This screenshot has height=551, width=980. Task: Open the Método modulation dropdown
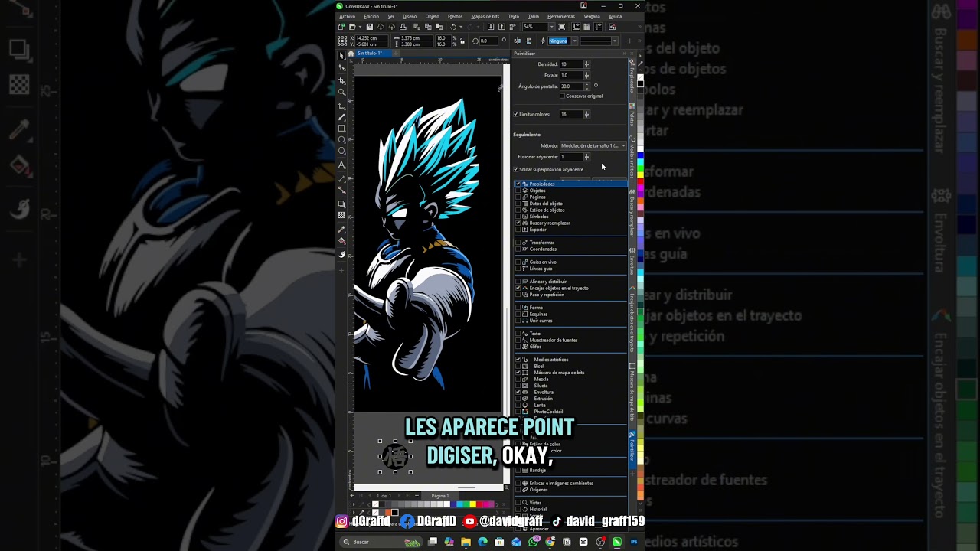tap(593, 145)
